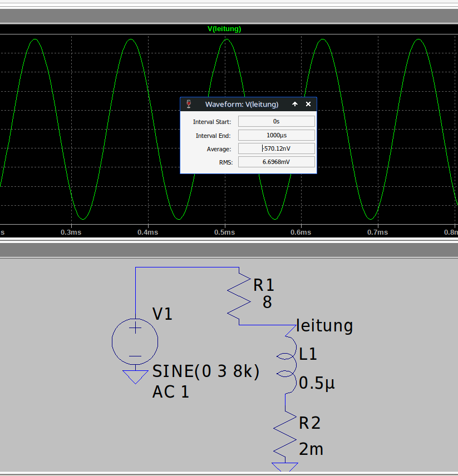Click the wine glass icon in dialog title
The image size is (458, 476).
189,104
